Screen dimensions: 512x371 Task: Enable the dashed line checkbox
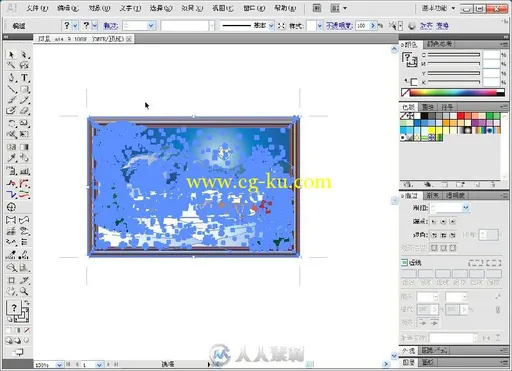(404, 263)
